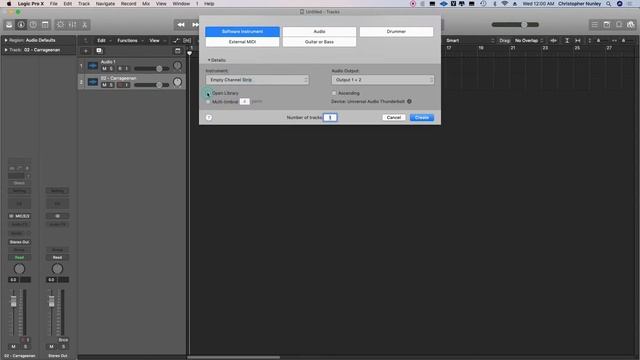Enable the Multi-timbral checkbox
This screenshot has height=360, width=640.
coord(208,101)
